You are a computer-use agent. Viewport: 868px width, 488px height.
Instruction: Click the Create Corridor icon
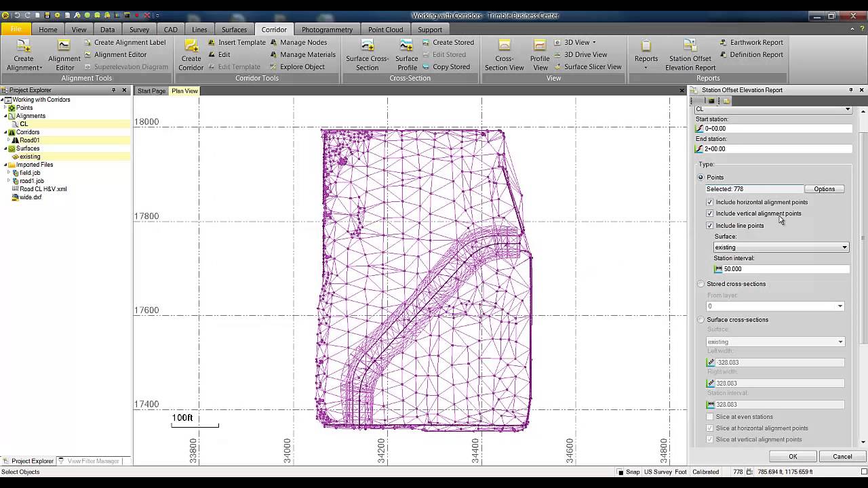click(x=191, y=46)
